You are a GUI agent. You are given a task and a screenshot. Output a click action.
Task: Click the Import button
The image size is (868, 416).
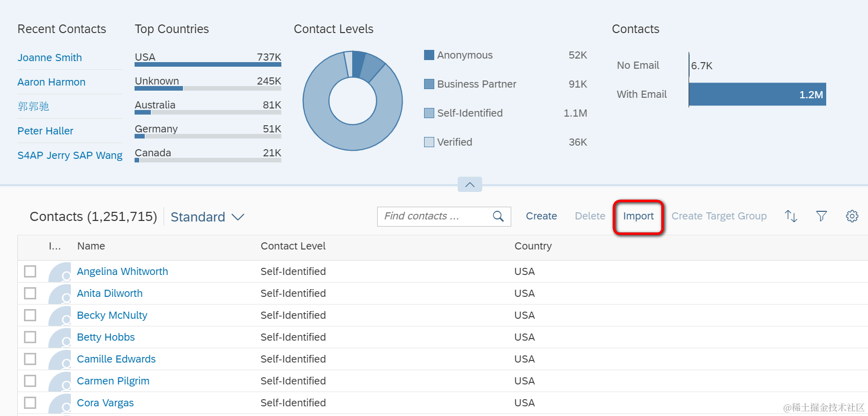[638, 216]
